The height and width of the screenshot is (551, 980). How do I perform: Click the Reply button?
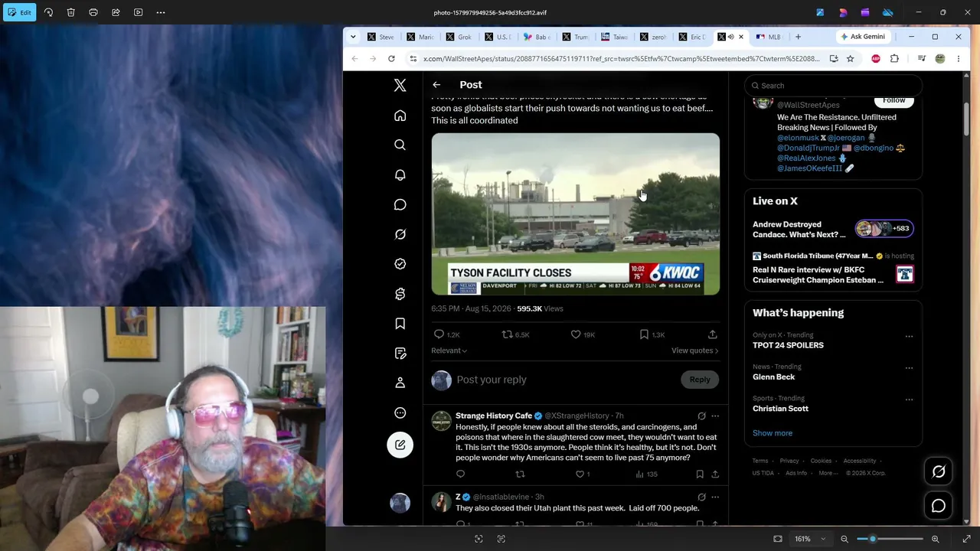[700, 380]
